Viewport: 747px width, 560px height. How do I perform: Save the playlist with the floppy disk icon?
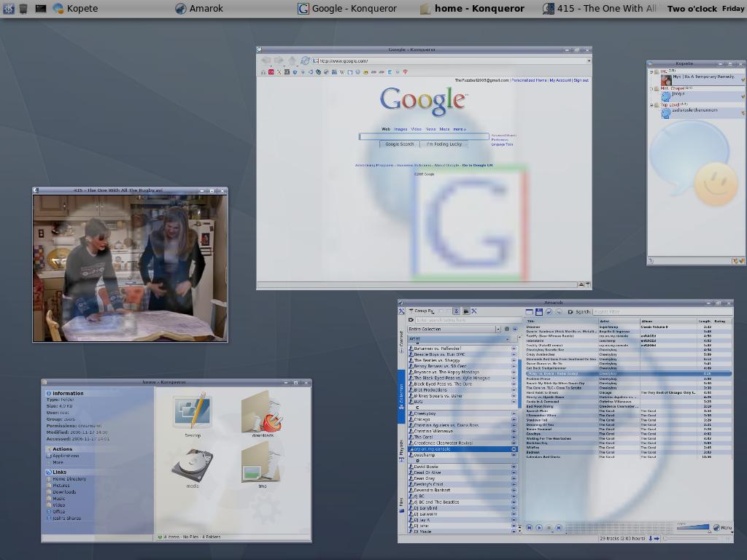click(x=539, y=311)
